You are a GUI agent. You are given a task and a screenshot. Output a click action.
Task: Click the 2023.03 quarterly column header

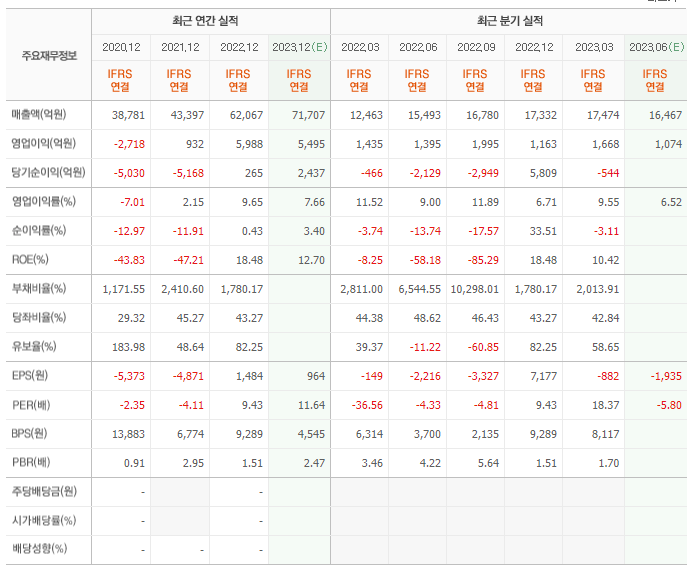click(594, 47)
